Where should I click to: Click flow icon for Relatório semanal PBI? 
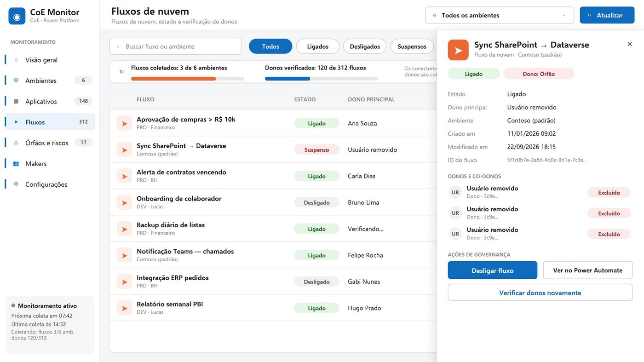pos(124,308)
